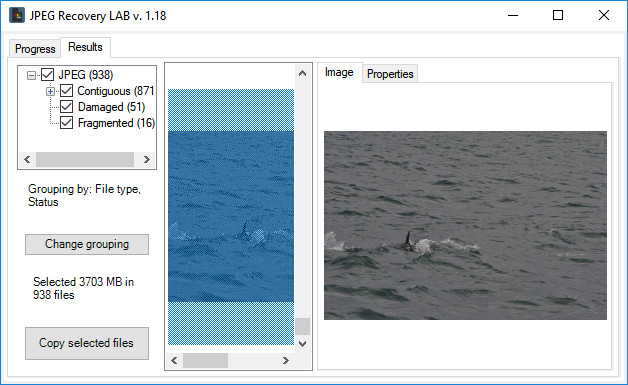
Task: Click the thumbnail list vertical scrollbar thumb
Action: (x=302, y=327)
